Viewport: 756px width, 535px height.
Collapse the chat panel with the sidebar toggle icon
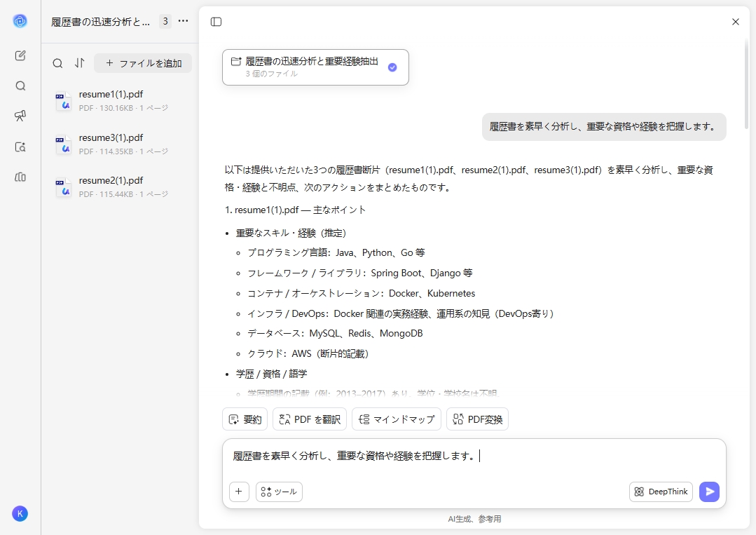click(x=216, y=22)
